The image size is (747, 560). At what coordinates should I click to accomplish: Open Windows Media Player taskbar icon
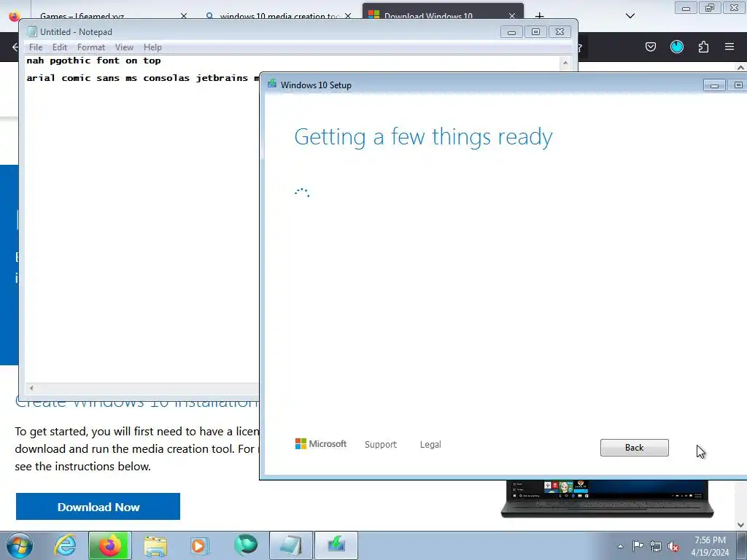tap(200, 546)
